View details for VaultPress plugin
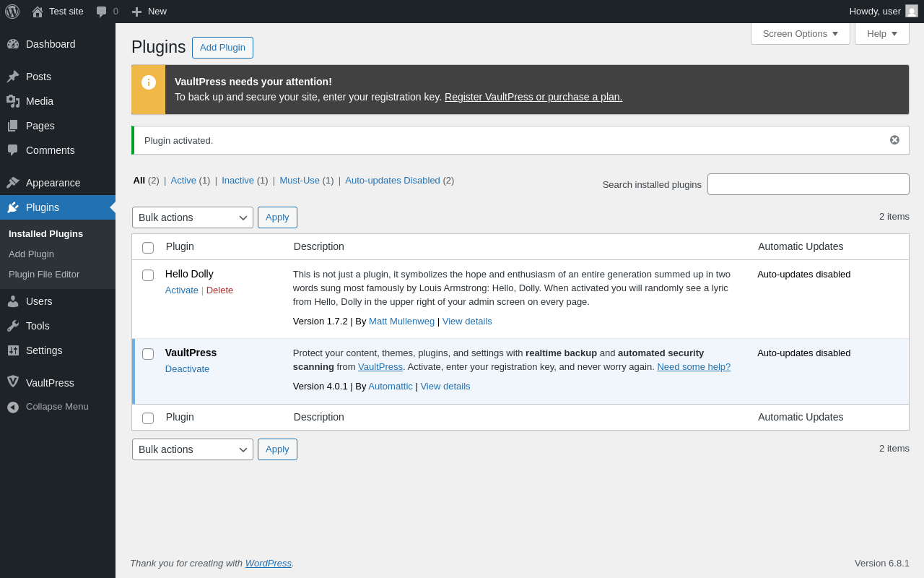 (x=445, y=387)
